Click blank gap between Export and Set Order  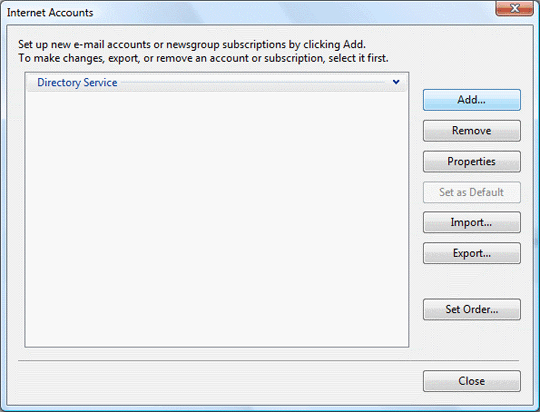coord(471,281)
